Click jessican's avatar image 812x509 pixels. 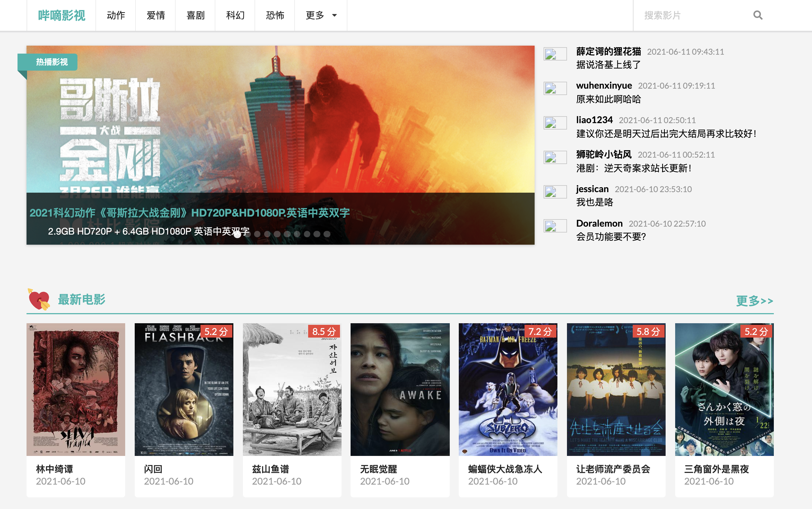pyautogui.click(x=555, y=192)
